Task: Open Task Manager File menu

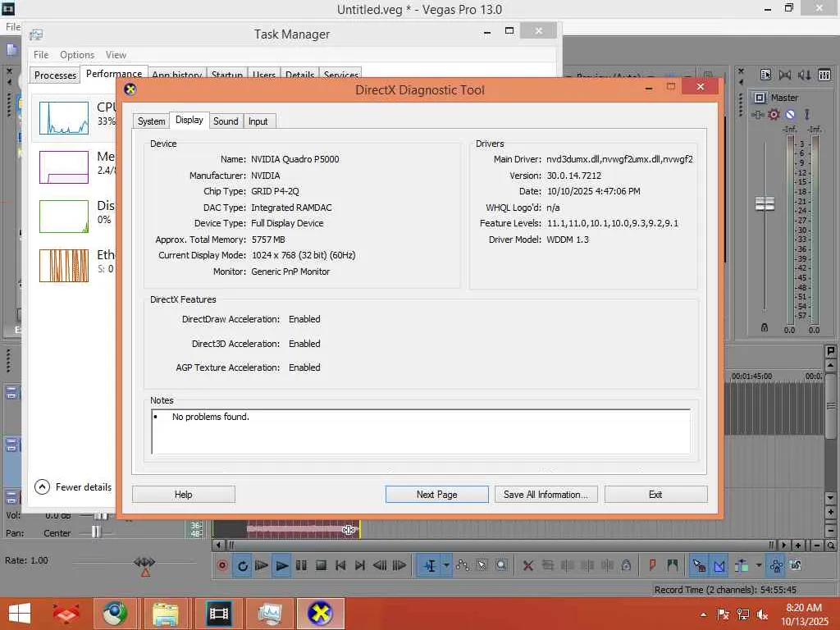Action: pos(41,55)
